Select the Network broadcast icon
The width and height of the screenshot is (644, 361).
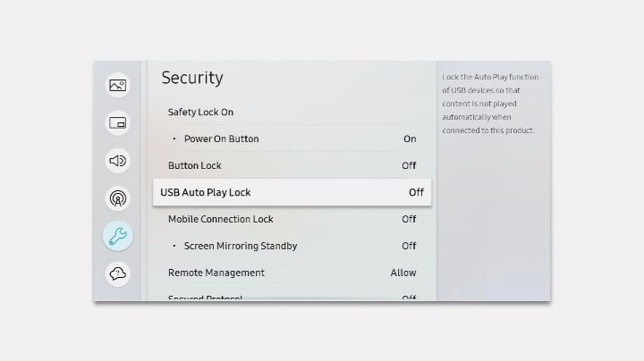(118, 198)
